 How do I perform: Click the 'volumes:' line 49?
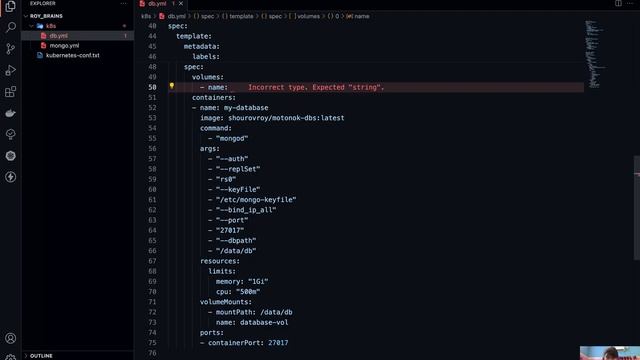207,77
